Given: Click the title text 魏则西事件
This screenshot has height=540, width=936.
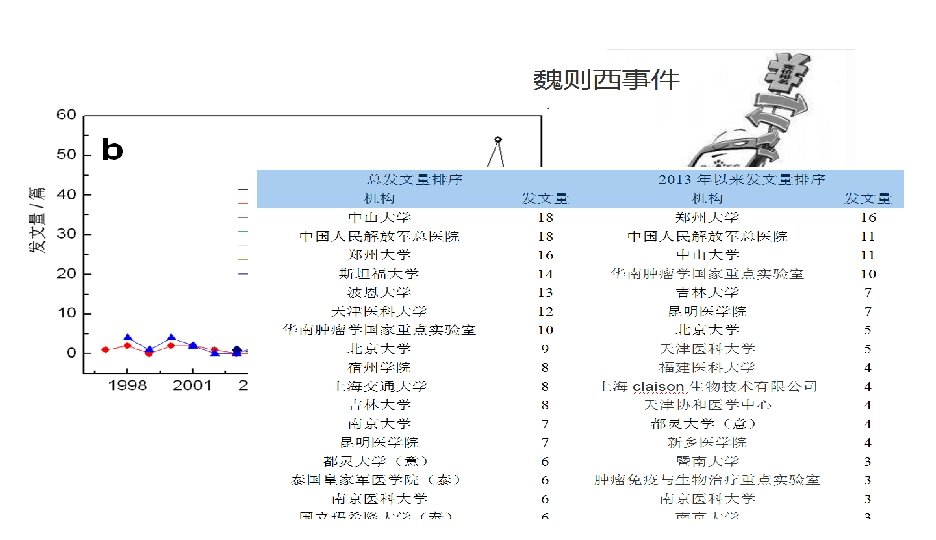Looking at the screenshot, I should (606, 80).
